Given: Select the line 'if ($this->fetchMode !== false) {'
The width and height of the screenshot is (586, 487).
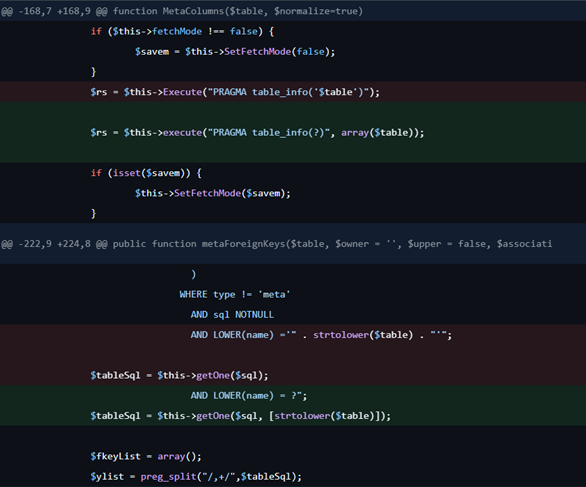Looking at the screenshot, I should tap(293, 31).
